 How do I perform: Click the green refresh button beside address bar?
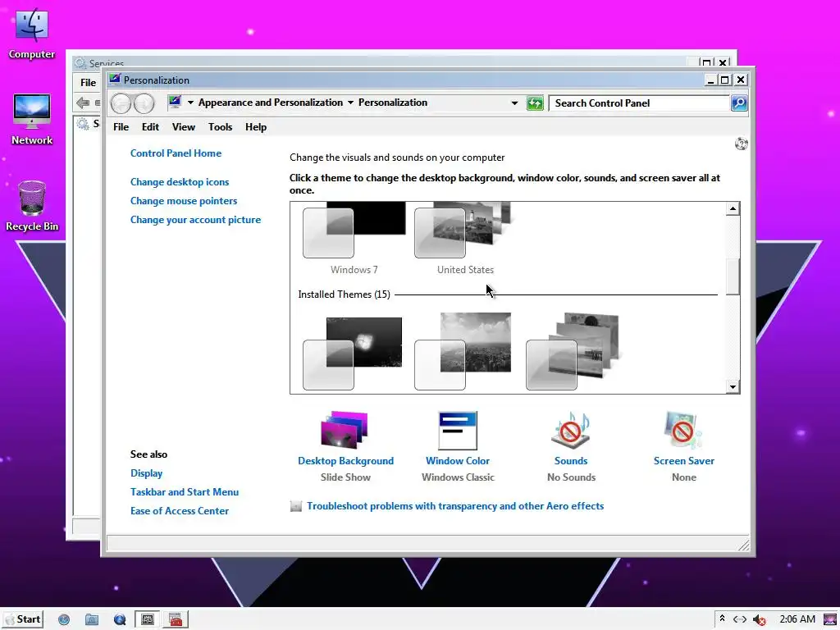535,103
